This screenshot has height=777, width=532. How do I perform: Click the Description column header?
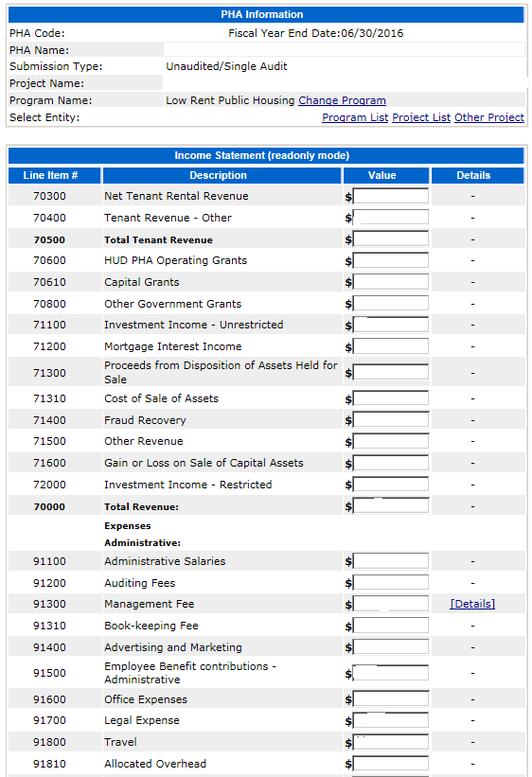click(x=222, y=175)
